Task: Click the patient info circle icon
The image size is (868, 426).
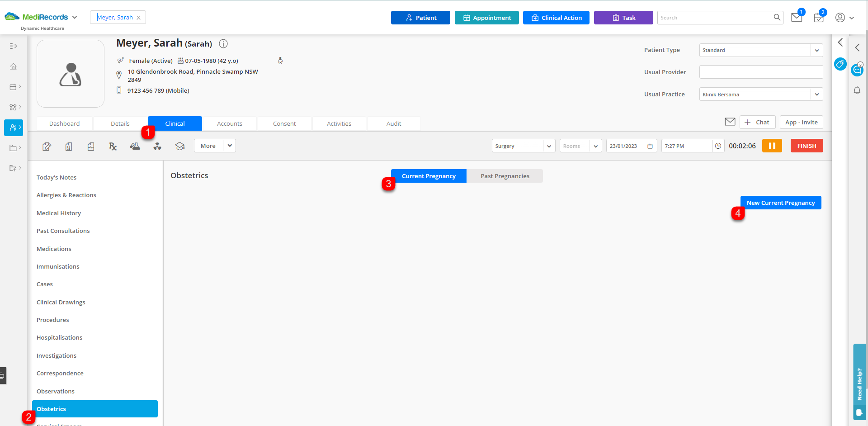Action: click(223, 44)
